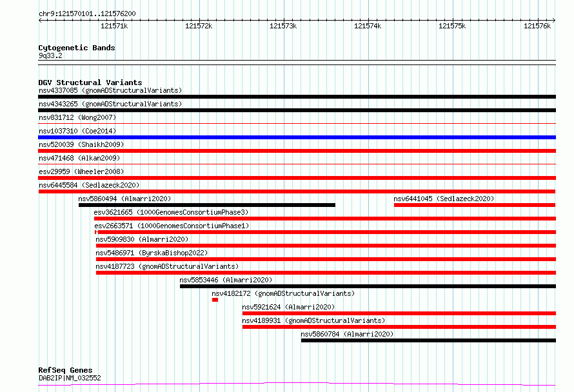The width and height of the screenshot is (574, 392).
Task: Click the nsv4337085 gnomAD variant label
Action: (110, 90)
